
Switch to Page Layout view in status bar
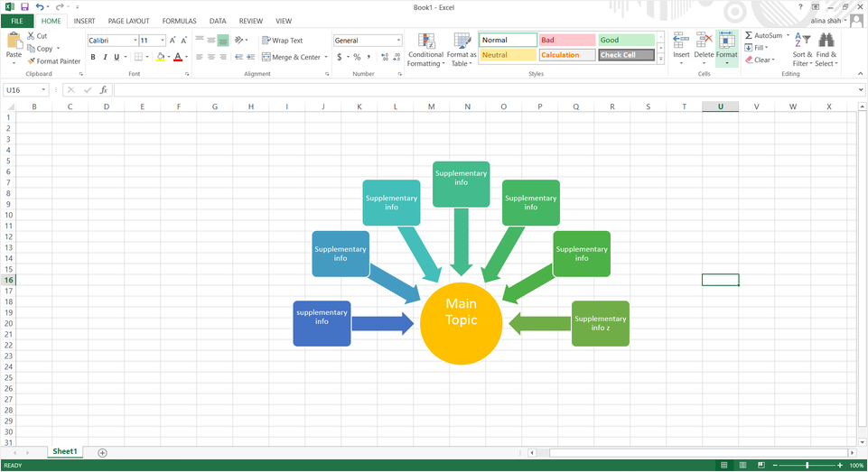742,466
